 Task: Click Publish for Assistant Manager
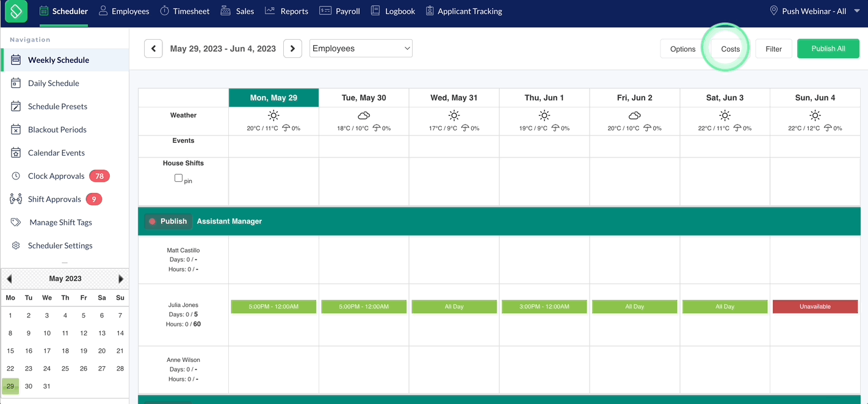[x=168, y=222]
